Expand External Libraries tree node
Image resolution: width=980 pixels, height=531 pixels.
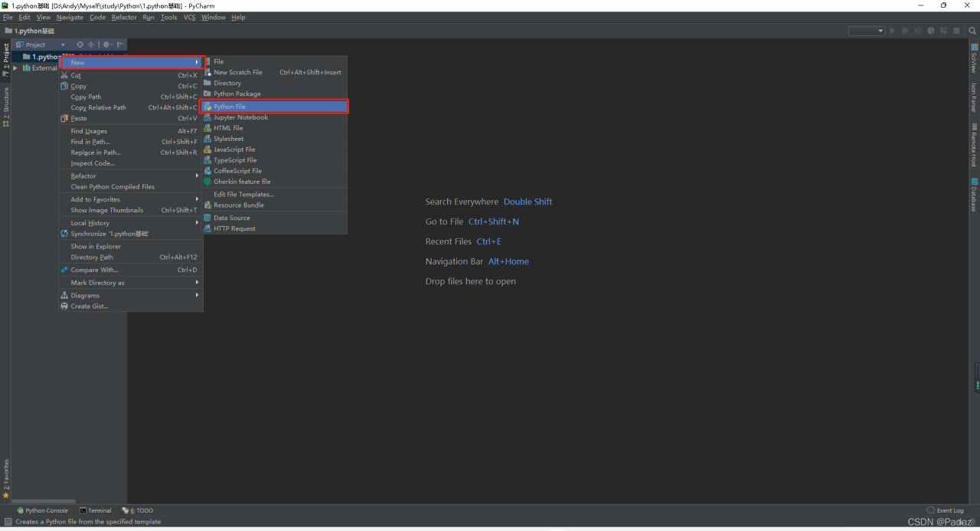pos(15,68)
